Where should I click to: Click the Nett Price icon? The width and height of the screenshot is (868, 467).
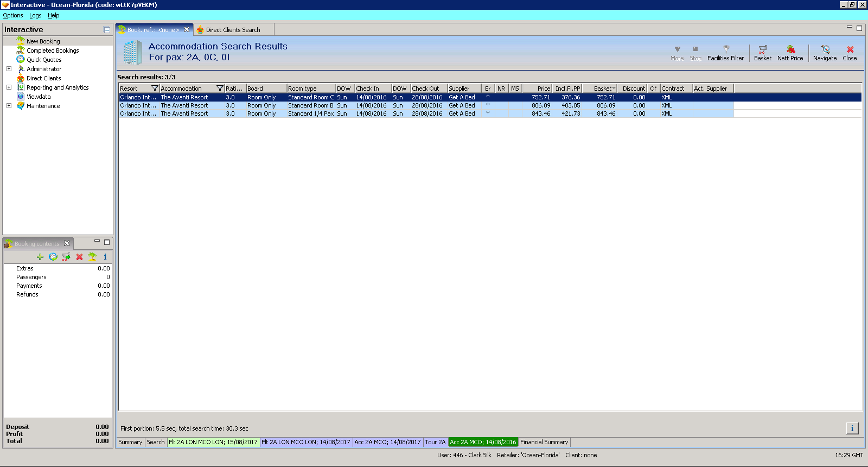point(790,49)
